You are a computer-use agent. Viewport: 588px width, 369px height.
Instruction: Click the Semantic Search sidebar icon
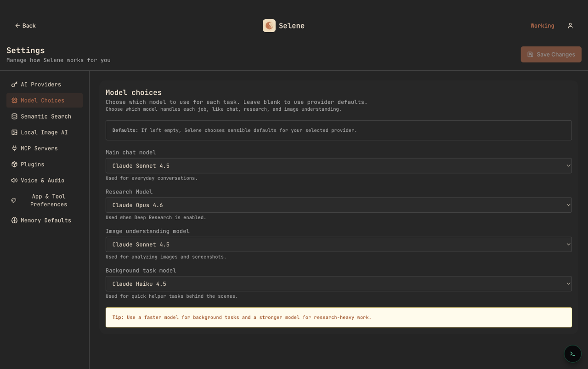click(x=14, y=116)
